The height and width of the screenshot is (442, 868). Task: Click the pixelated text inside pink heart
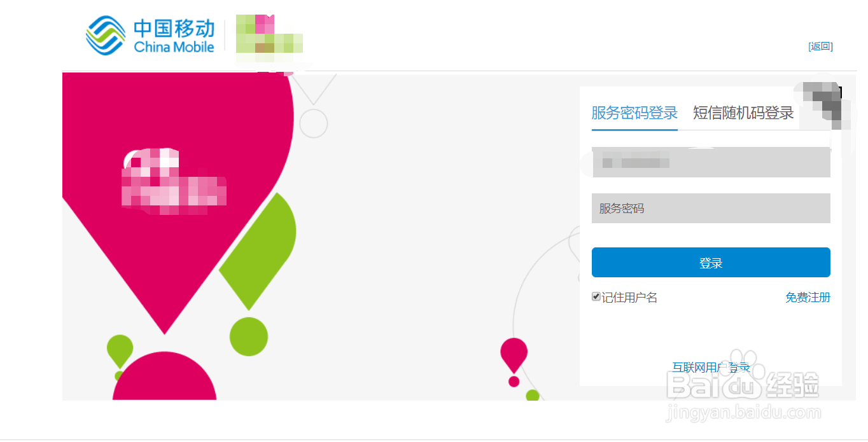173,181
